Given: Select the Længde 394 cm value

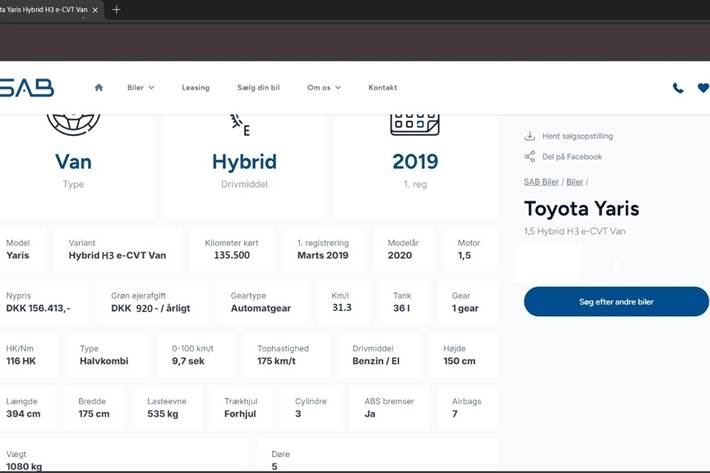Looking at the screenshot, I should pyautogui.click(x=23, y=414).
